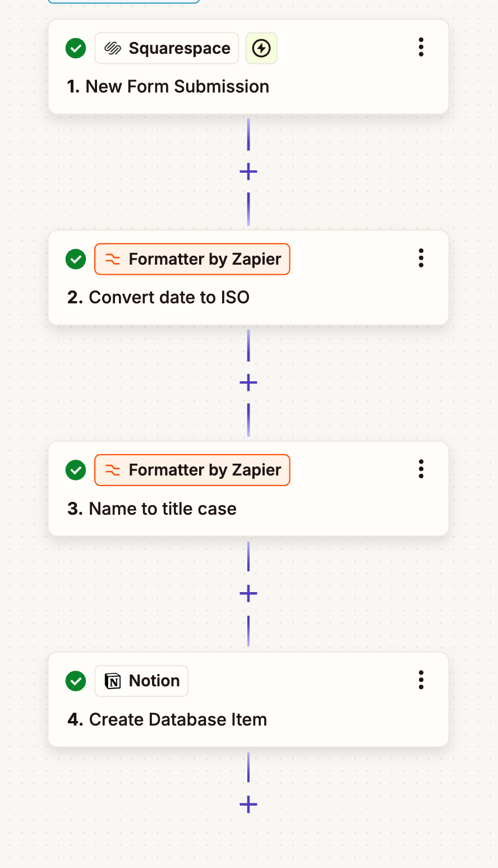Select Formatter by Zapier badge in step 2
498x868 pixels.
[192, 259]
